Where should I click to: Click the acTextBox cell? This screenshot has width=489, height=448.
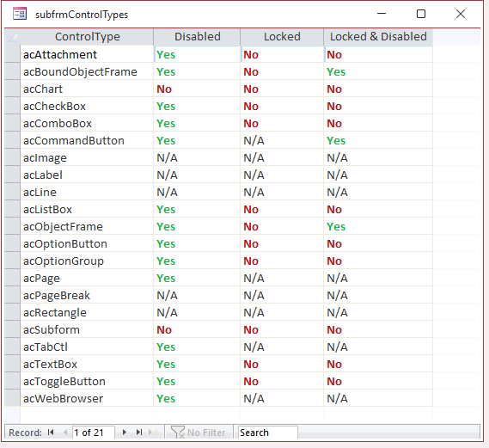(x=87, y=364)
